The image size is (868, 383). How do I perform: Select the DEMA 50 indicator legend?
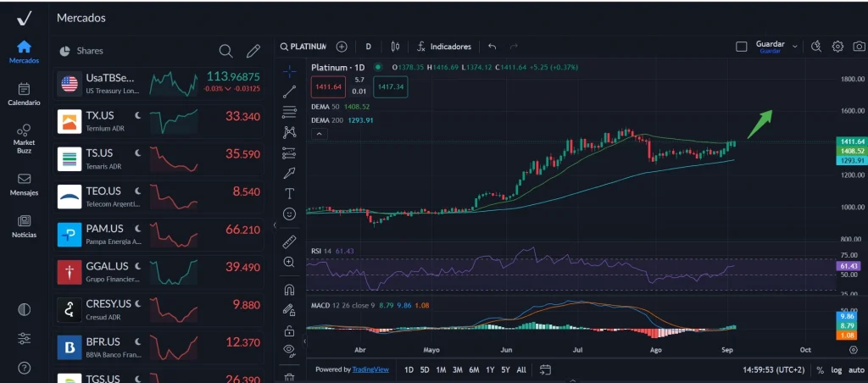[x=341, y=107]
